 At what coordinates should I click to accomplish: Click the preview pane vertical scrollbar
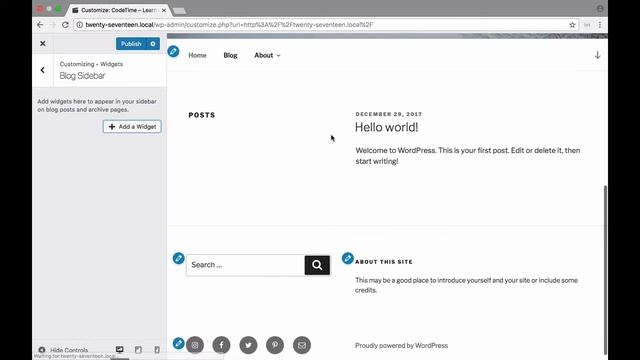click(605, 269)
